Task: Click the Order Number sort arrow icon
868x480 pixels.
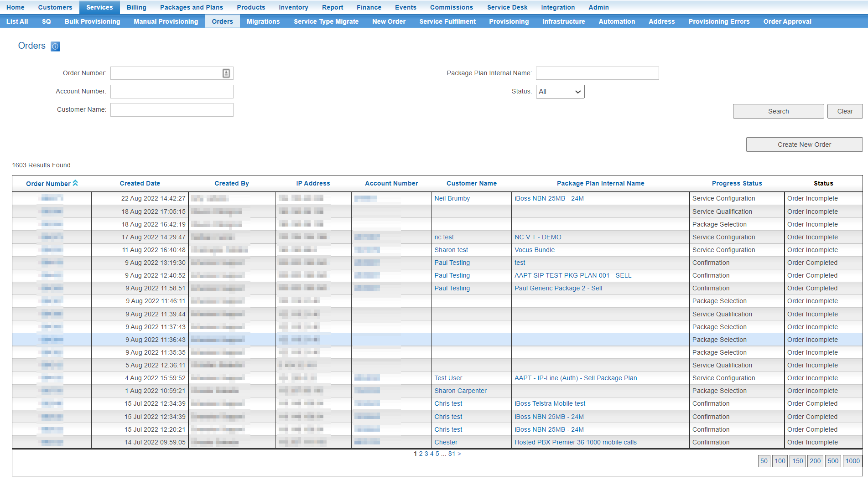Action: [75, 183]
